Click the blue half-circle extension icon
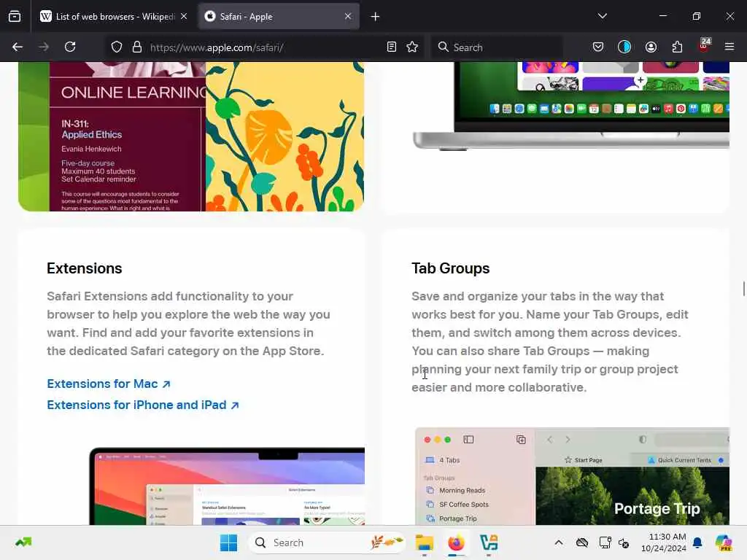The height and width of the screenshot is (560, 747). (x=624, y=47)
